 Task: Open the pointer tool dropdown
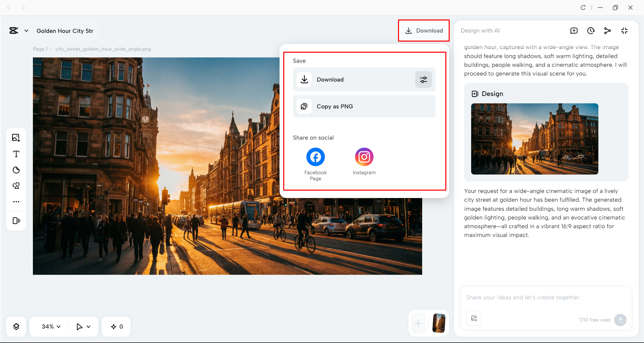(89, 327)
